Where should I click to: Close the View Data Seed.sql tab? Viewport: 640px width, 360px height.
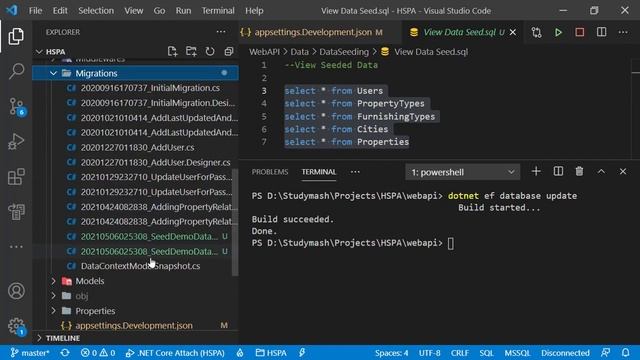click(513, 32)
